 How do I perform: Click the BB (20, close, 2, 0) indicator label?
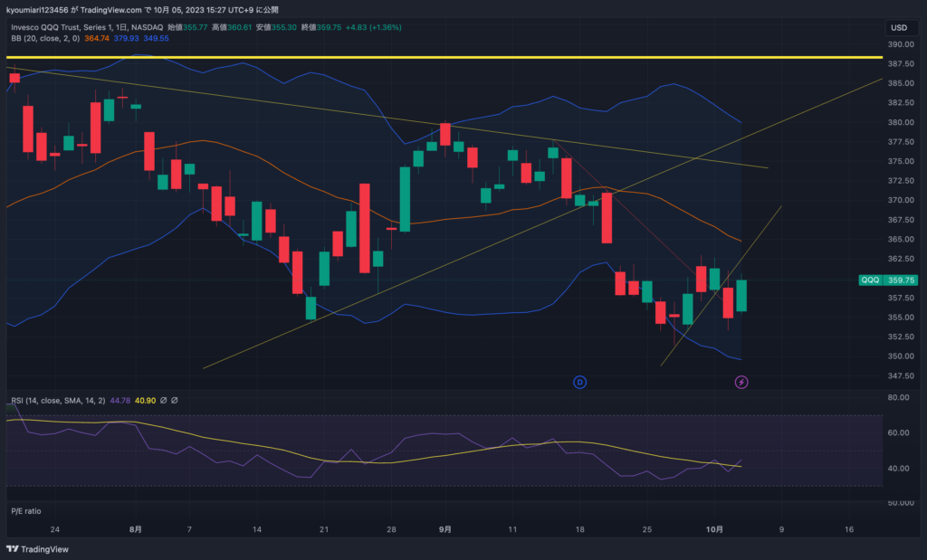click(45, 38)
